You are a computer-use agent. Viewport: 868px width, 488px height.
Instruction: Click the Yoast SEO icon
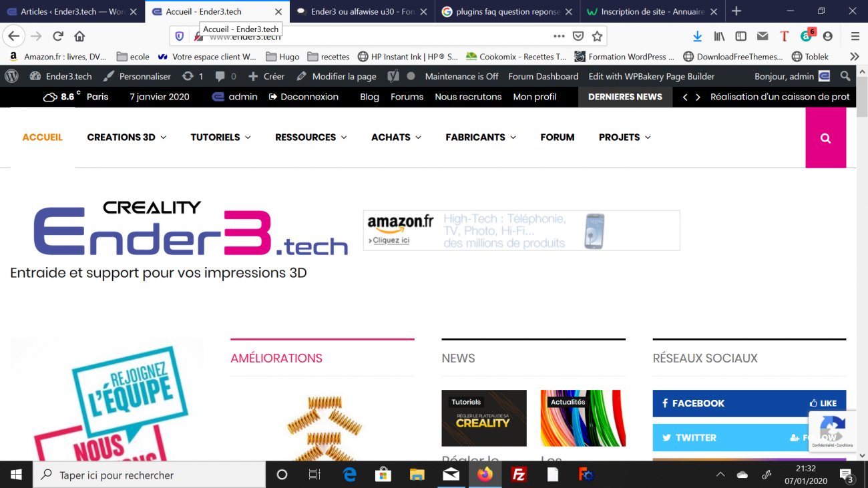click(393, 76)
